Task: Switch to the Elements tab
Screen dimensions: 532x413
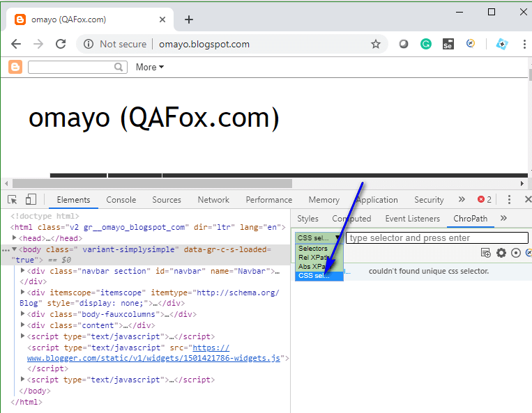Action: click(74, 200)
